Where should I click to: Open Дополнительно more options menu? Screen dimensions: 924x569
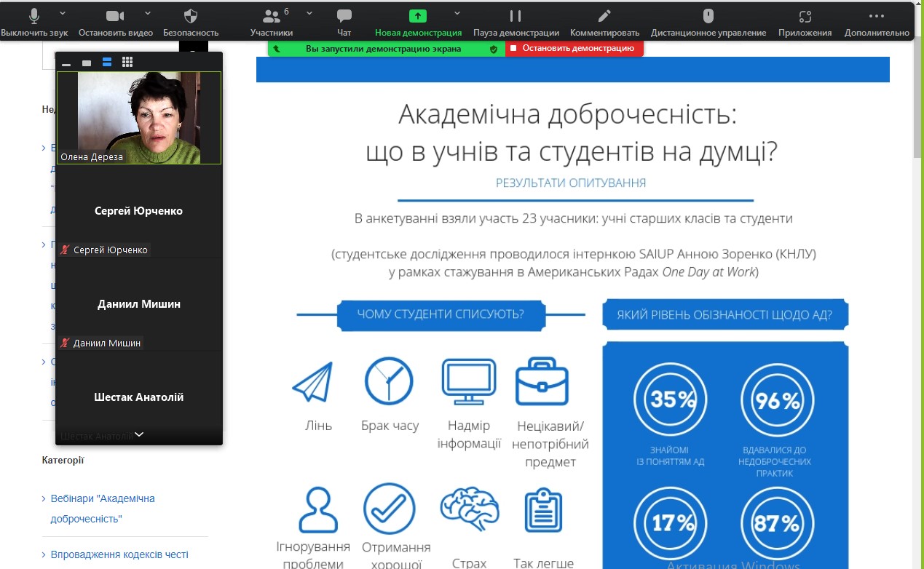(x=877, y=22)
